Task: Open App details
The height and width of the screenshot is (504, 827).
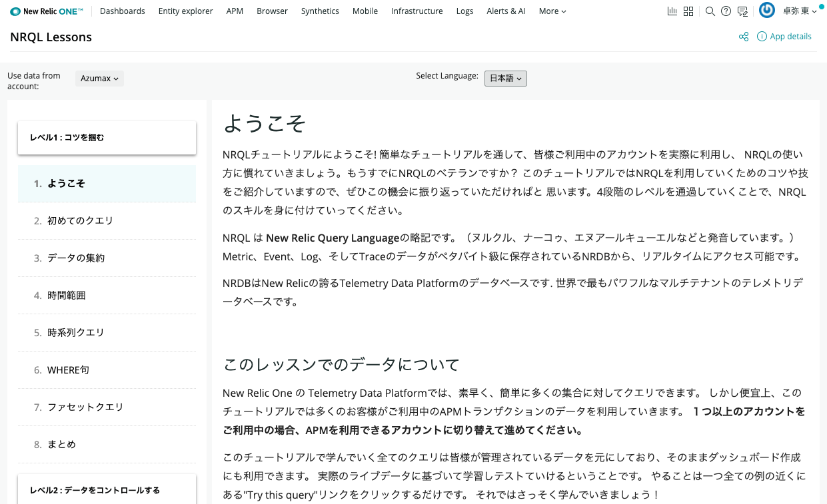Action: [x=784, y=37]
